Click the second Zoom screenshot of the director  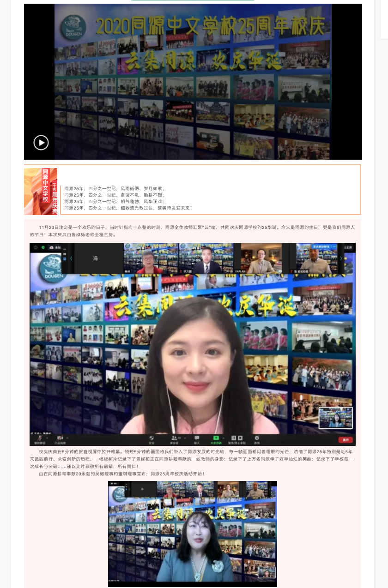coord(192,534)
